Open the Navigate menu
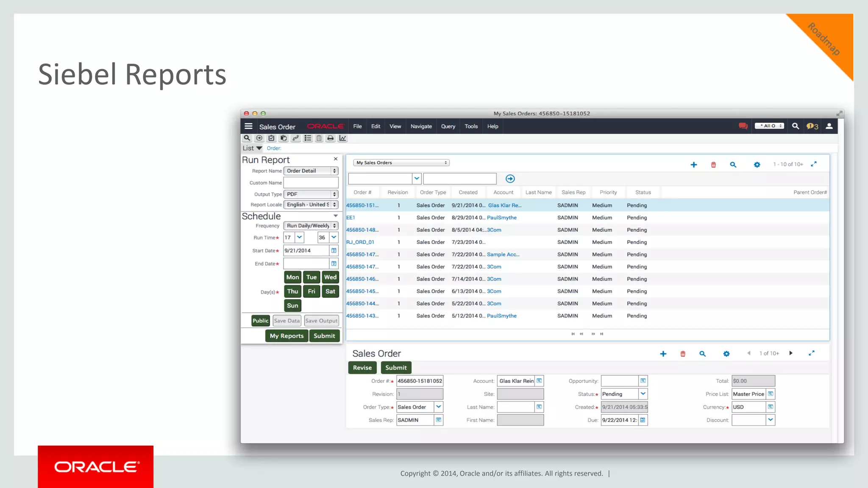Image resolution: width=868 pixels, height=488 pixels. point(421,126)
